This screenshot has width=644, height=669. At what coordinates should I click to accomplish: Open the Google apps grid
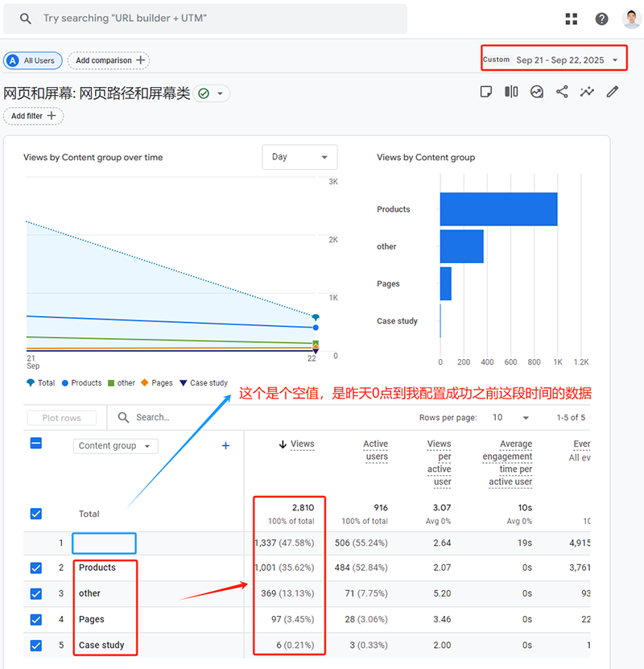[572, 19]
